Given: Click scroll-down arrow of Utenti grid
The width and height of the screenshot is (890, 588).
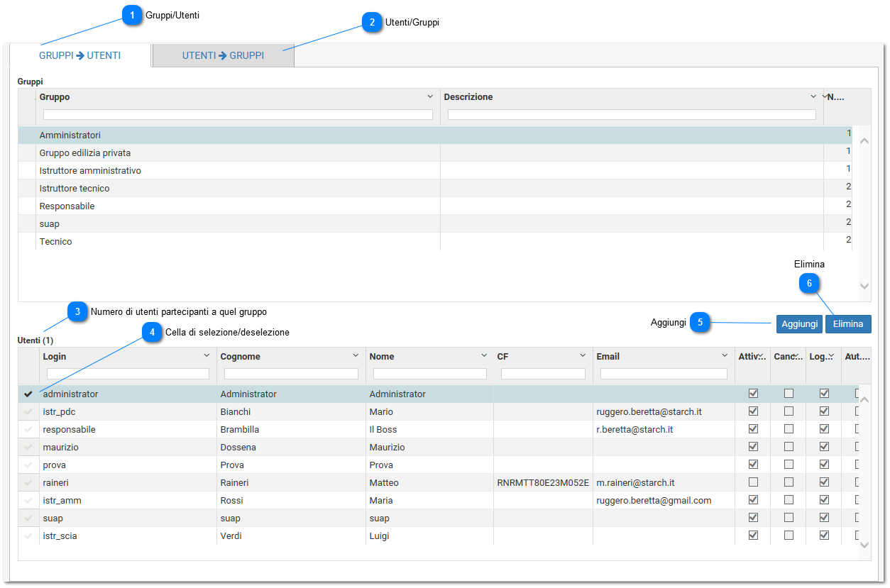Looking at the screenshot, I should [864, 545].
